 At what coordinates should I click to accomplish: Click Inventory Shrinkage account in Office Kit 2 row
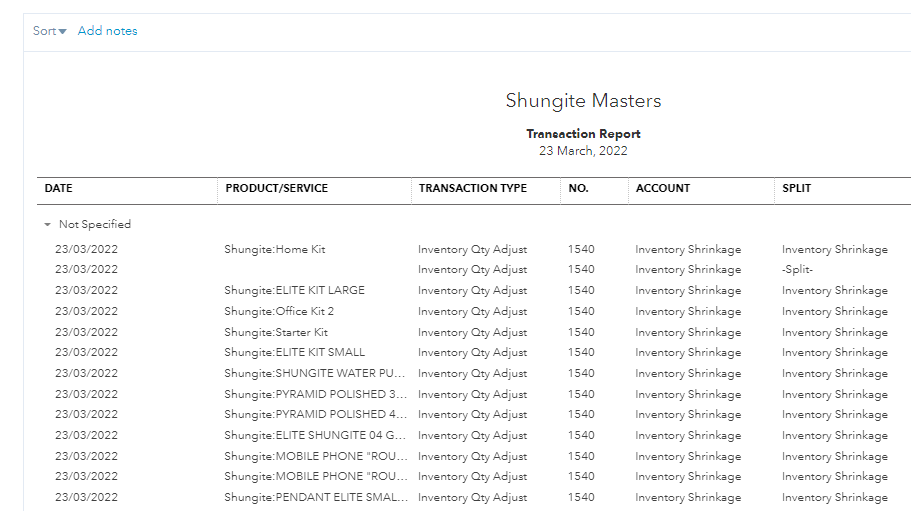tap(688, 311)
